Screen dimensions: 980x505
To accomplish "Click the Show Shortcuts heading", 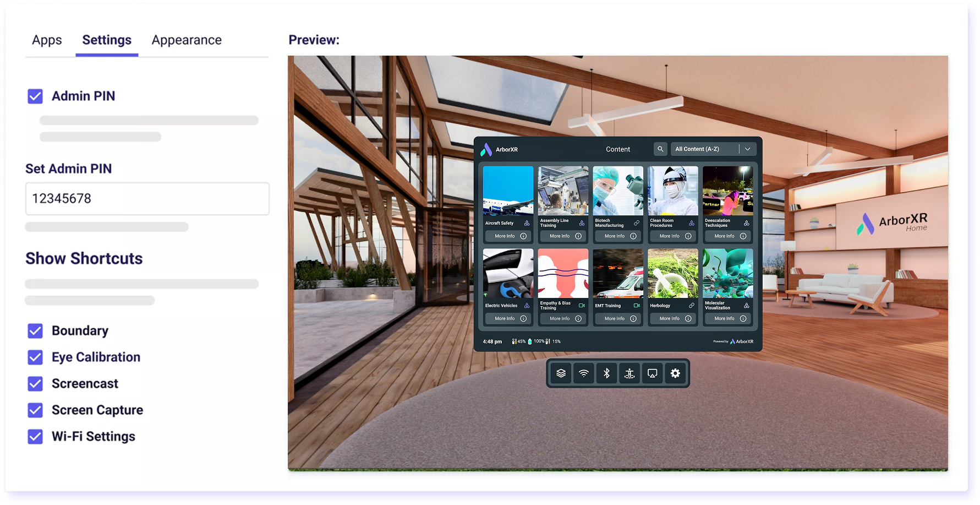I will pos(84,259).
